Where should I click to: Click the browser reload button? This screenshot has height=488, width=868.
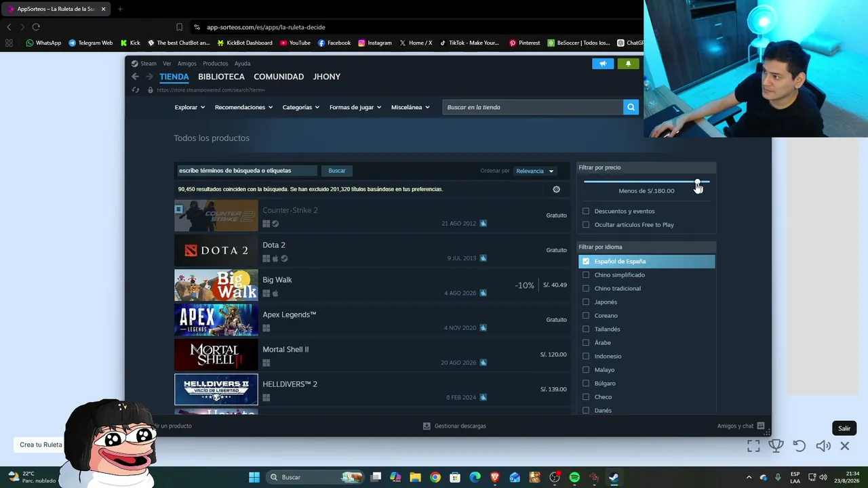[36, 27]
